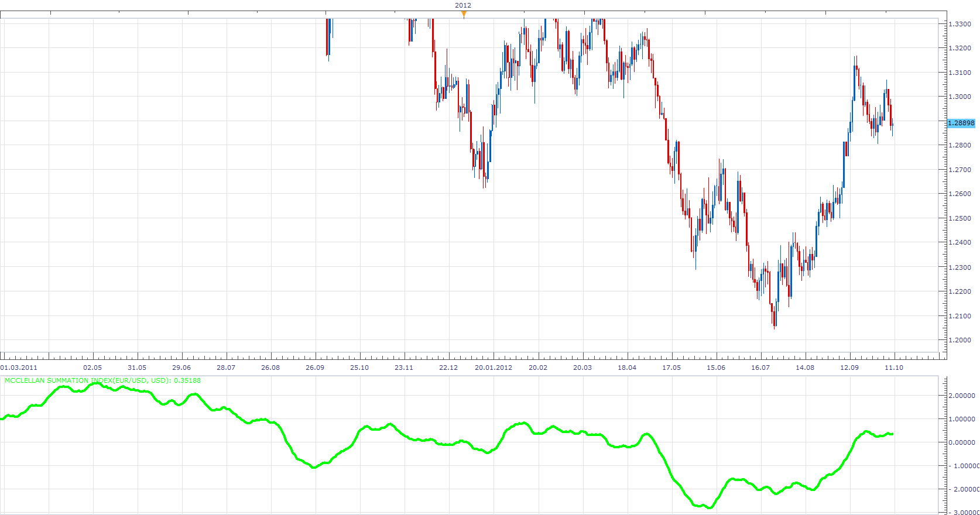Click the 26.09 date label
The width and height of the screenshot is (980, 515).
(x=315, y=368)
